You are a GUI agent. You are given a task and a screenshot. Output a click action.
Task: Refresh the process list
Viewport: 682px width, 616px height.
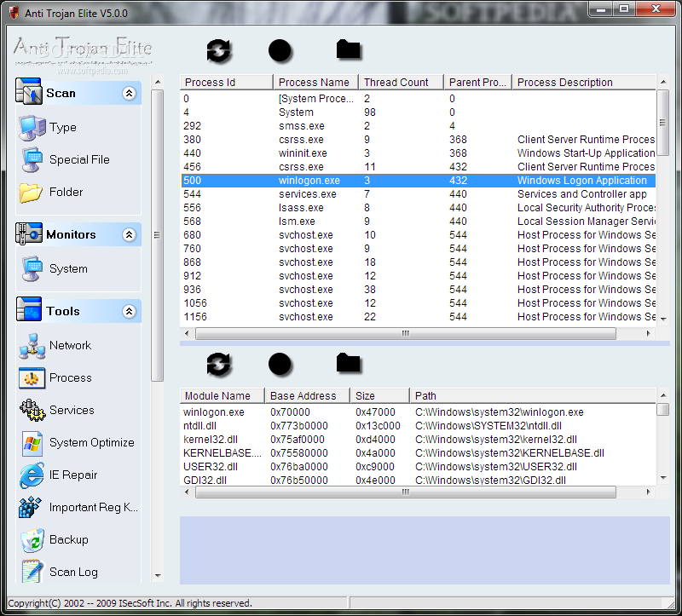click(x=219, y=50)
